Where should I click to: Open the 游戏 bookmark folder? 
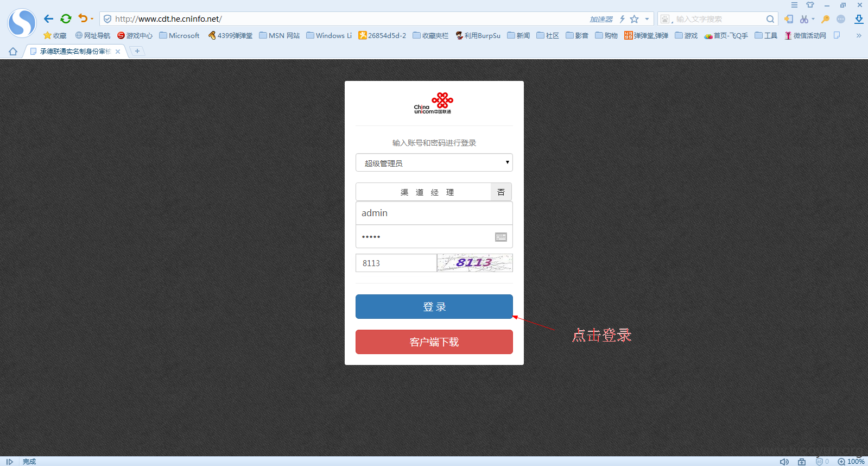(x=686, y=35)
